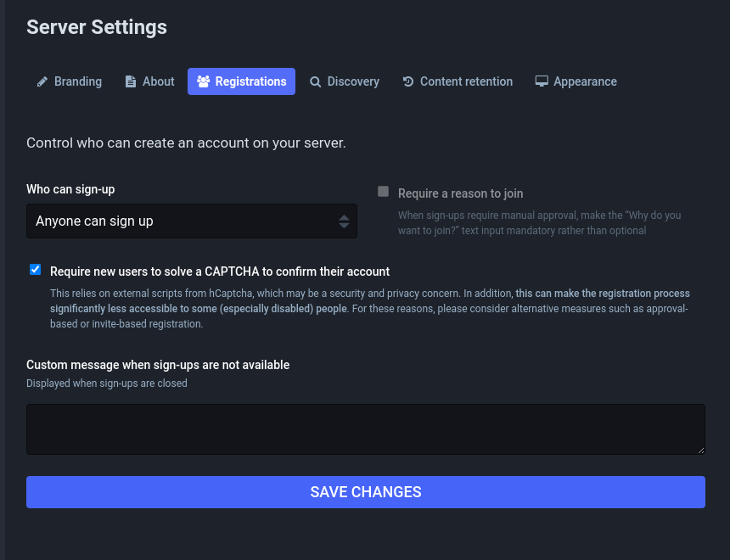Image resolution: width=730 pixels, height=560 pixels.
Task: Click the pencil icon beside Branding
Action: 42,82
